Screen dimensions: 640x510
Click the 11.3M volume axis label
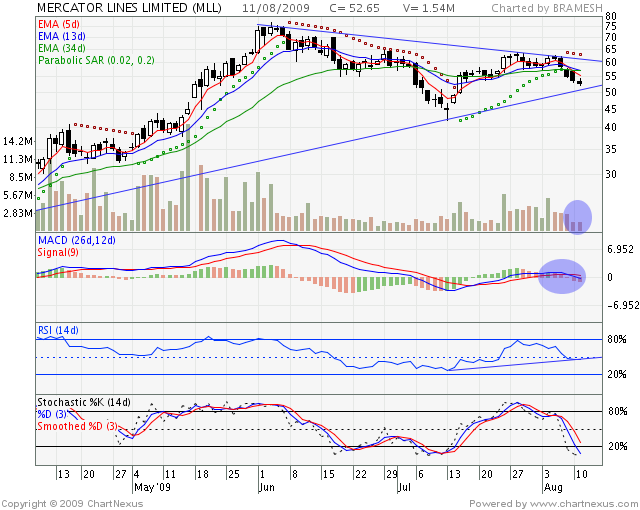pos(18,159)
